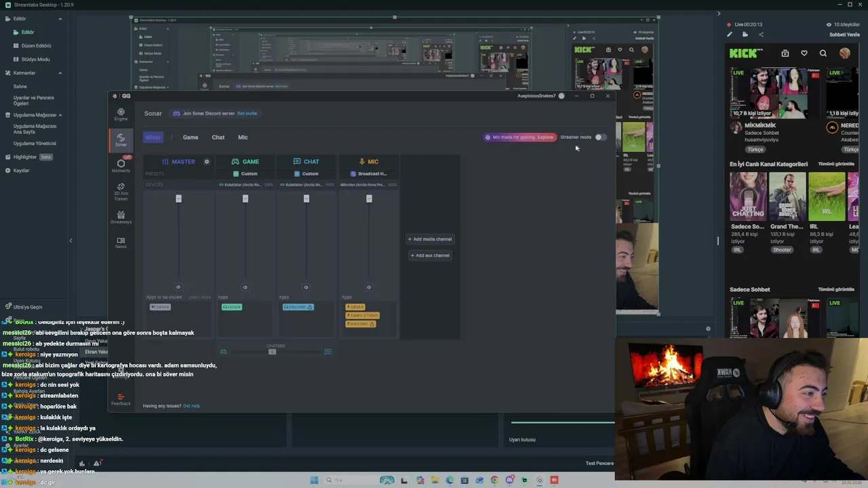The image size is (868, 488).
Task: Click share icon under Live timer
Action: click(x=761, y=35)
